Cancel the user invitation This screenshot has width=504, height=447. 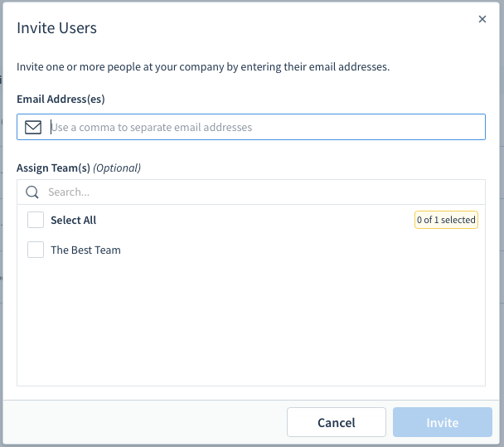[x=337, y=422]
